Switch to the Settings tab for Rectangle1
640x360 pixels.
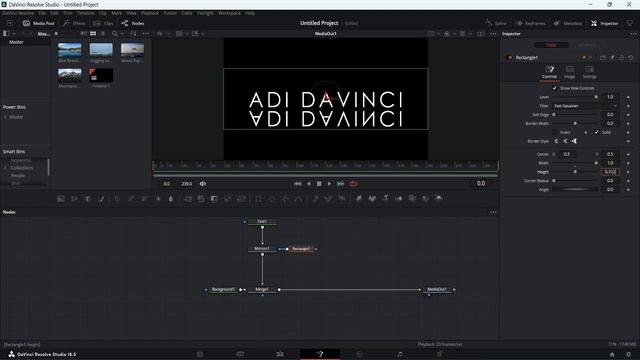tap(589, 72)
